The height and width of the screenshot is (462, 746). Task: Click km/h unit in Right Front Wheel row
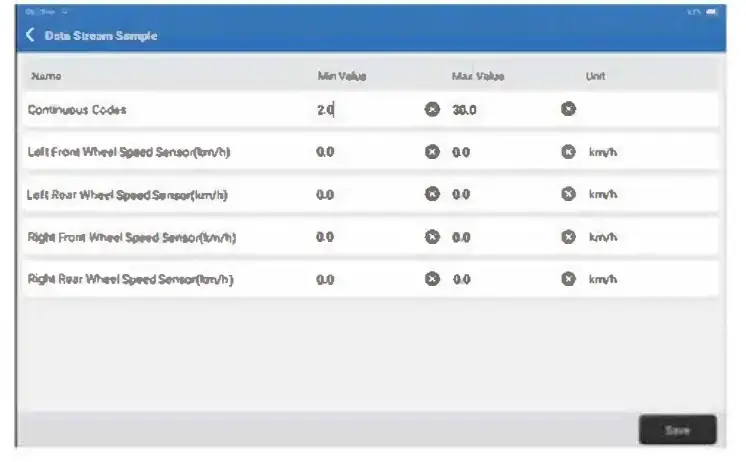(603, 237)
